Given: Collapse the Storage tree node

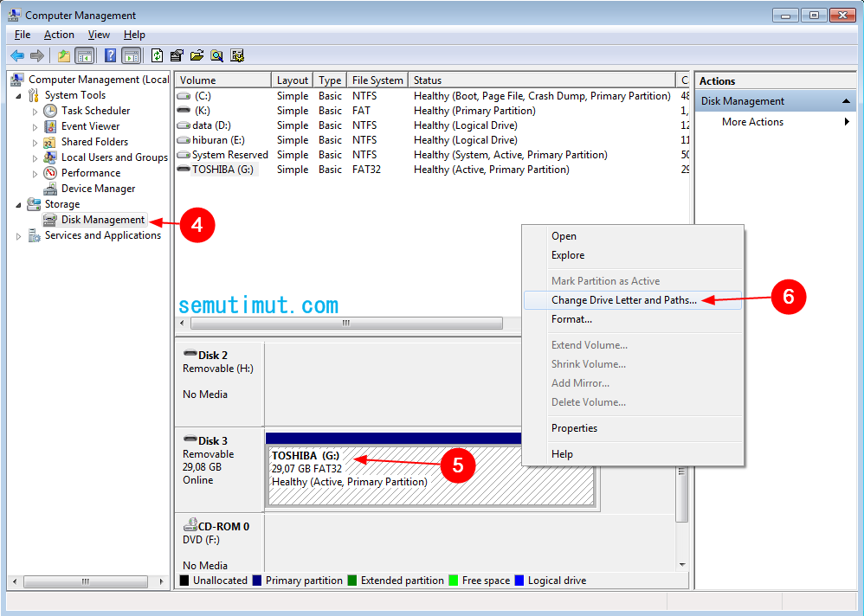Looking at the screenshot, I should 18,205.
